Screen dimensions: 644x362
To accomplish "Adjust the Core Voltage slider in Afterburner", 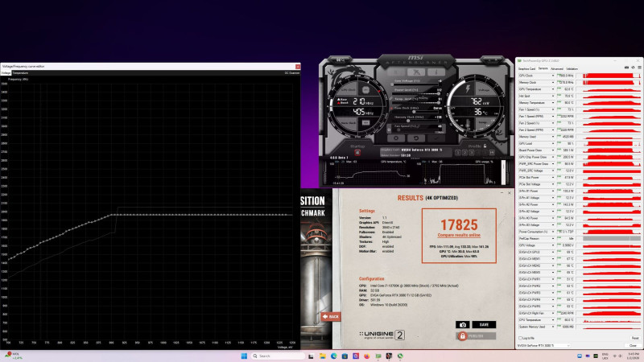I will coord(415,84).
